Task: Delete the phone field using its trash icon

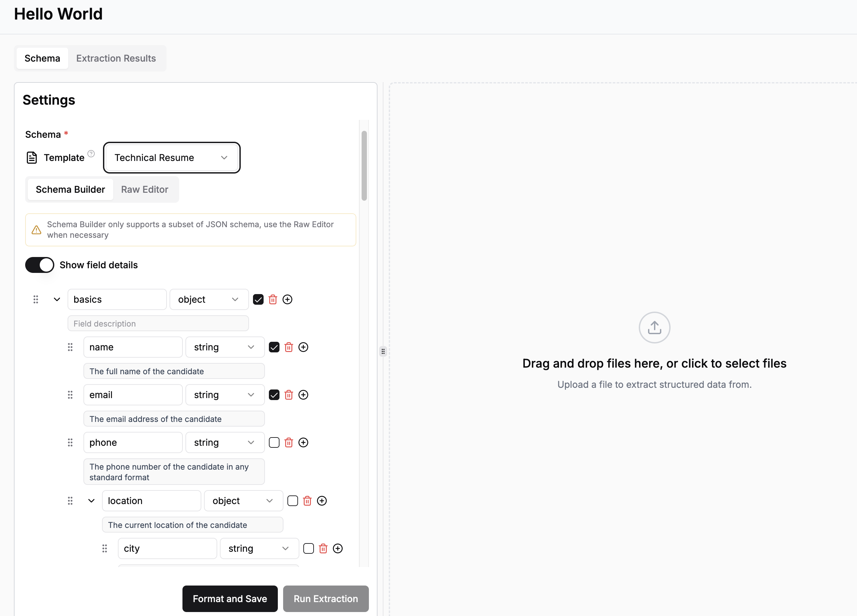Action: tap(289, 442)
